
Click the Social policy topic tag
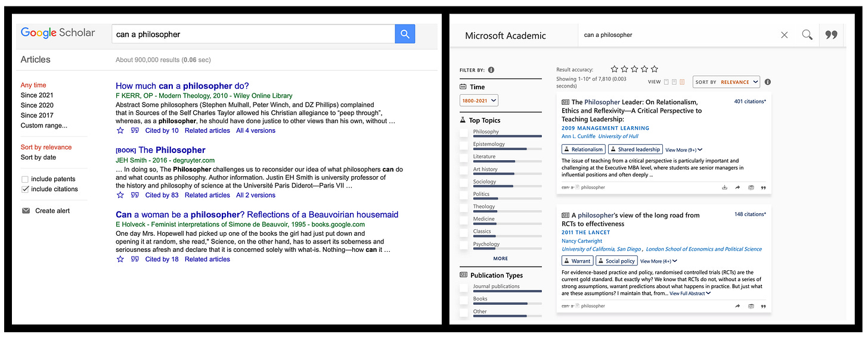[x=616, y=261]
